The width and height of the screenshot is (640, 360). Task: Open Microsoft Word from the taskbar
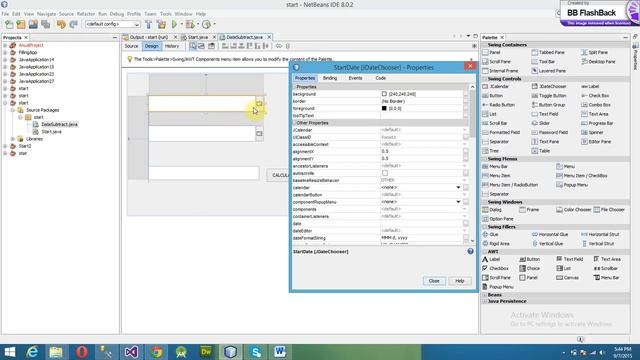[x=280, y=352]
